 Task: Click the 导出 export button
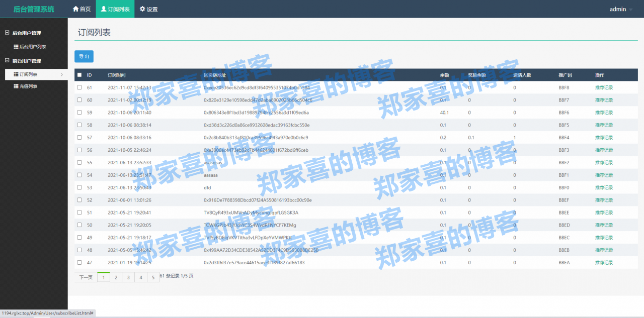tap(84, 57)
